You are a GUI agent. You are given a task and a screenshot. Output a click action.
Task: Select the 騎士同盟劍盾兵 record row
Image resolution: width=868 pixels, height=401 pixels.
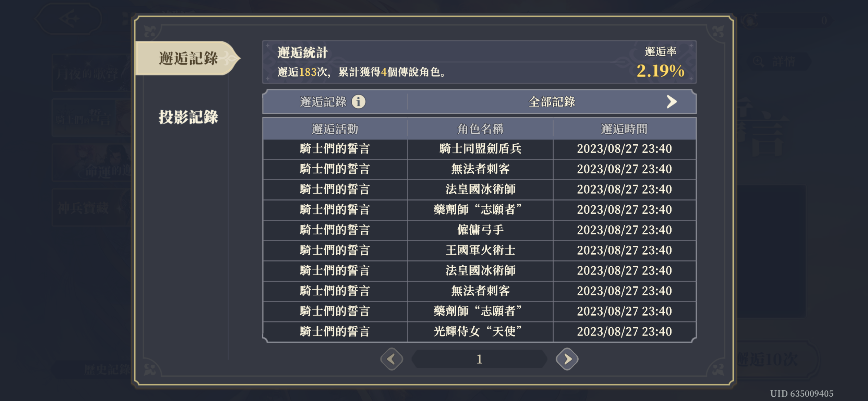coord(479,149)
